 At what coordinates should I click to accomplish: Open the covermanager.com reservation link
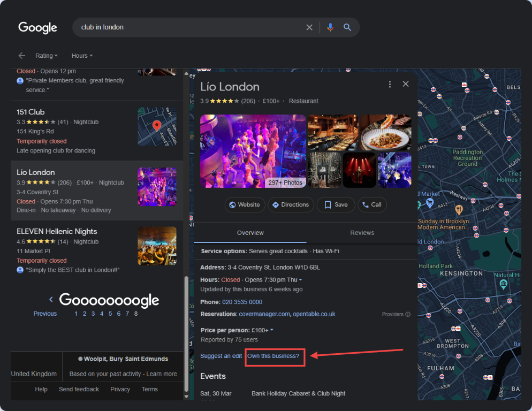click(x=264, y=314)
